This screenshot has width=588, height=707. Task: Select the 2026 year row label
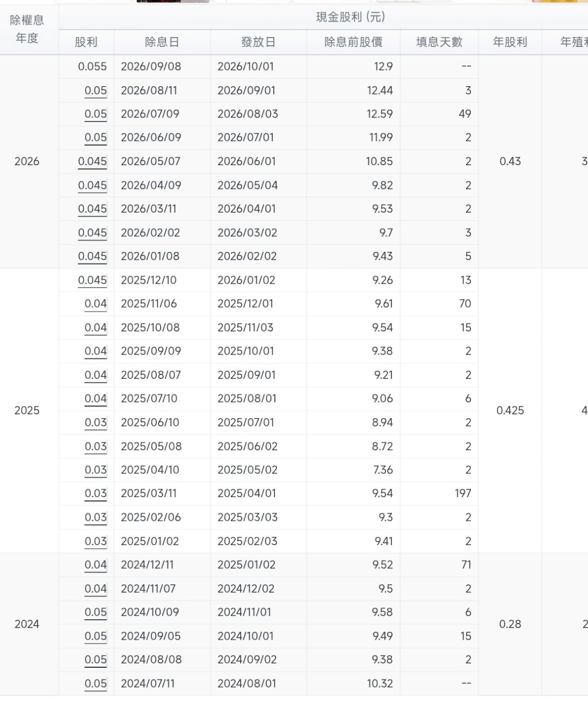pyautogui.click(x=27, y=161)
